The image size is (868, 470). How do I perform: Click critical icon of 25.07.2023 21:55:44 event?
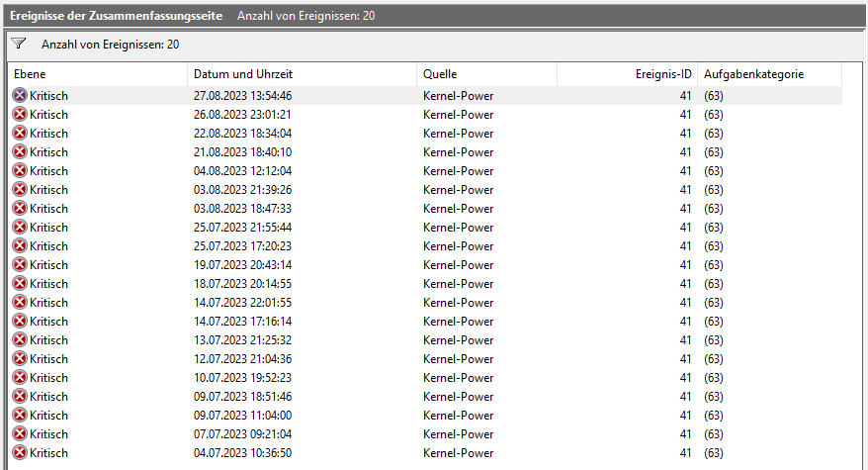pos(20,228)
